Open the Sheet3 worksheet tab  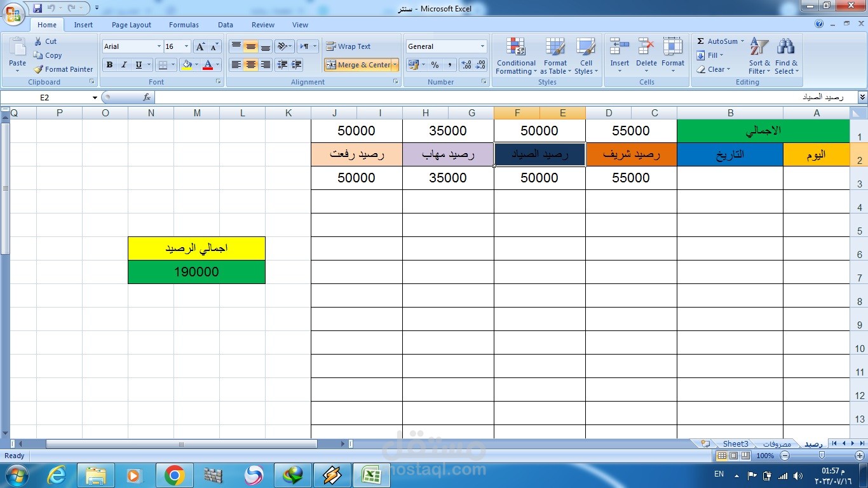735,444
